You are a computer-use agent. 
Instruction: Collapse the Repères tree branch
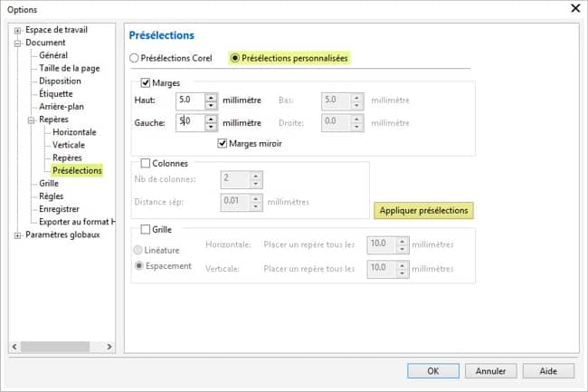pyautogui.click(x=31, y=119)
